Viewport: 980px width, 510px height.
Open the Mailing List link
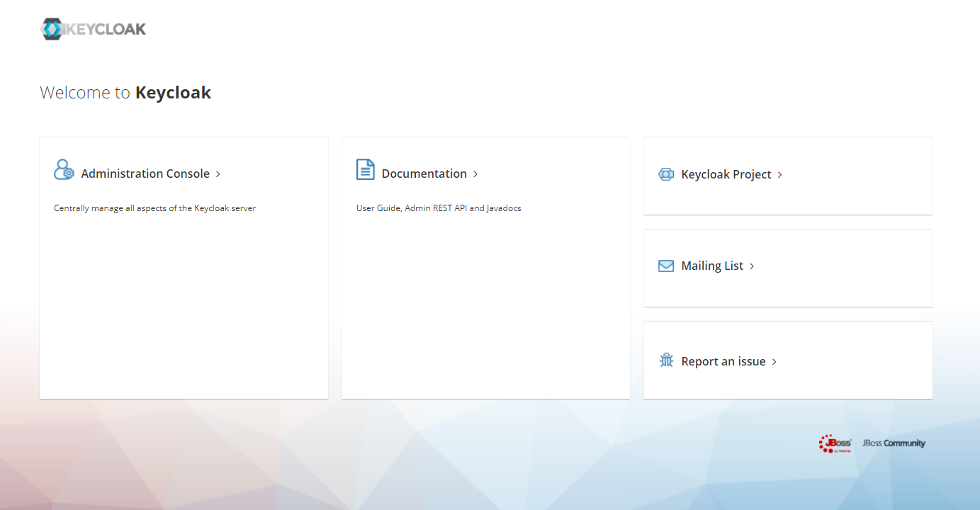712,266
